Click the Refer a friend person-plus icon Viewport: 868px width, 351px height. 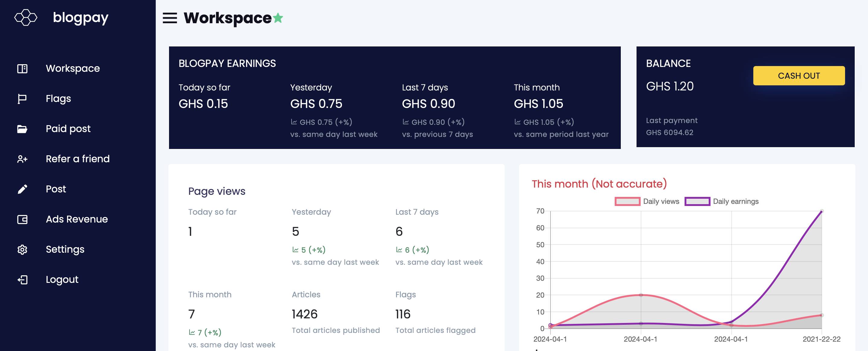[x=22, y=159]
